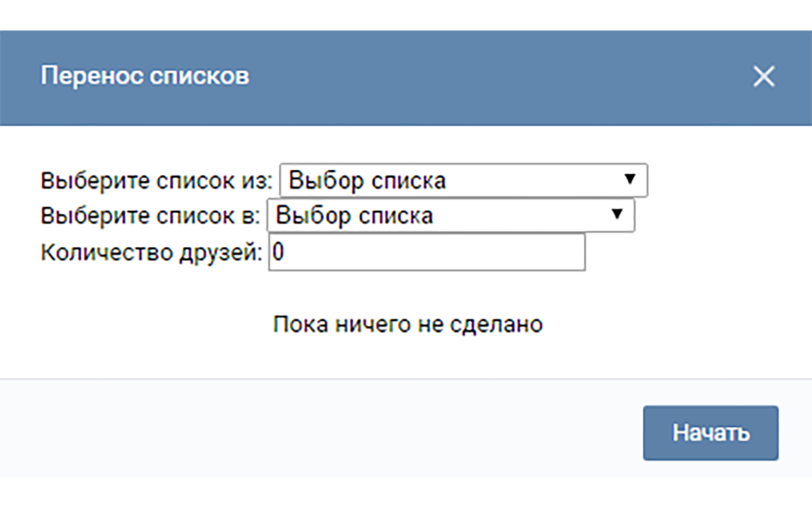812x508 pixels.
Task: Expand the source list selector arrow
Action: coord(631,180)
